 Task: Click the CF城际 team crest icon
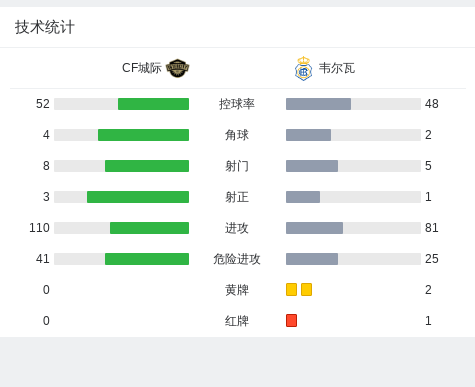178,68
